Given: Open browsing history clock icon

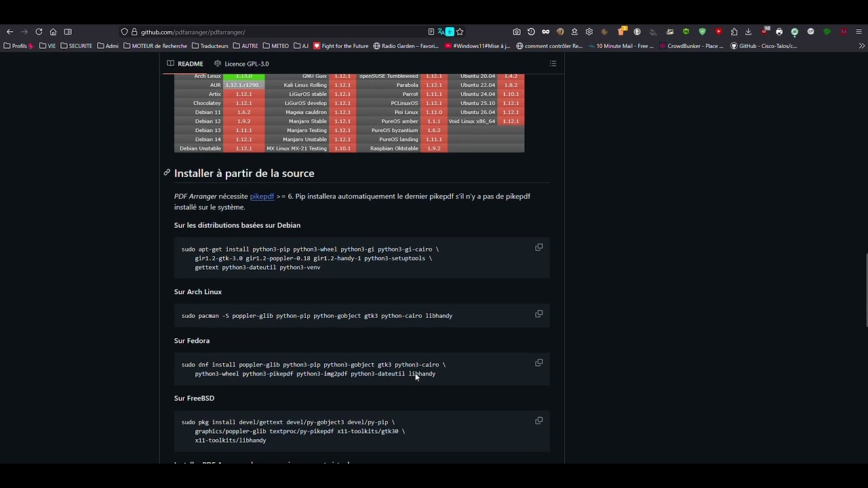Looking at the screenshot, I should click(x=531, y=32).
